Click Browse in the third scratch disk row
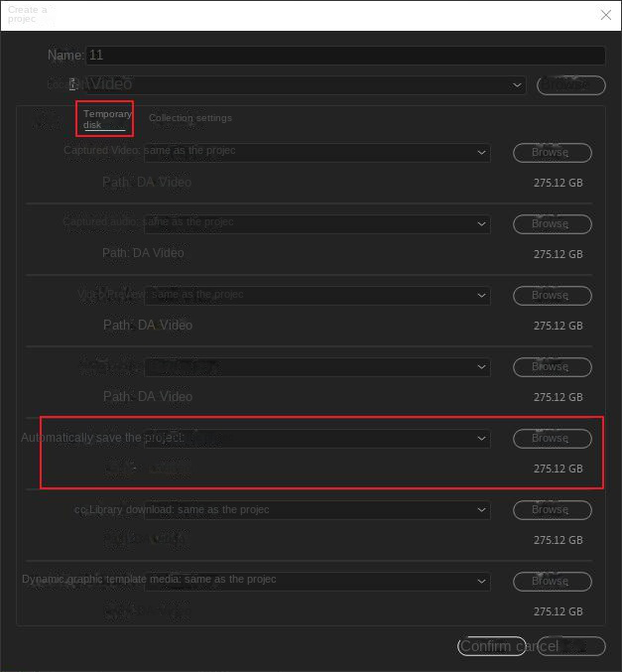The width and height of the screenshot is (622, 672). tap(552, 296)
